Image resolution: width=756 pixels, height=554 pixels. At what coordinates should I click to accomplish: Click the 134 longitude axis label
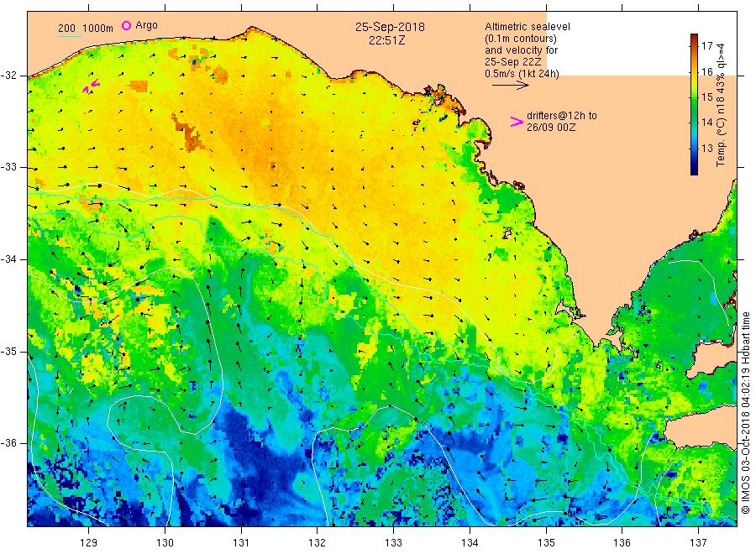pyautogui.click(x=470, y=543)
